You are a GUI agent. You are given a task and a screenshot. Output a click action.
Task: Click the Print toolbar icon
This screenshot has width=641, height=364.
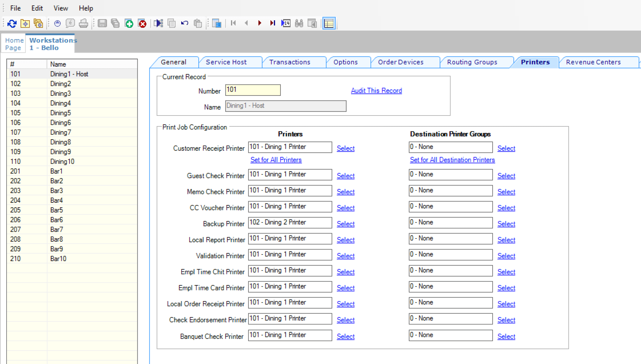[x=84, y=23]
